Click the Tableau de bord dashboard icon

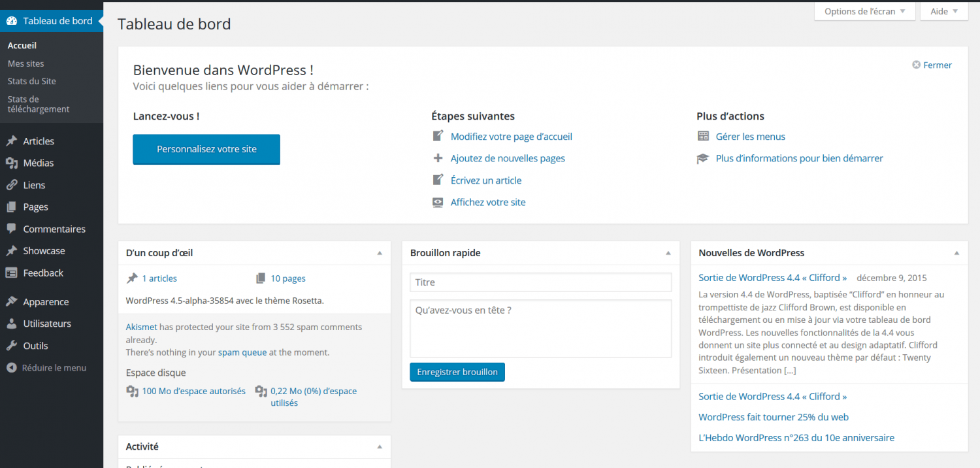pos(12,21)
